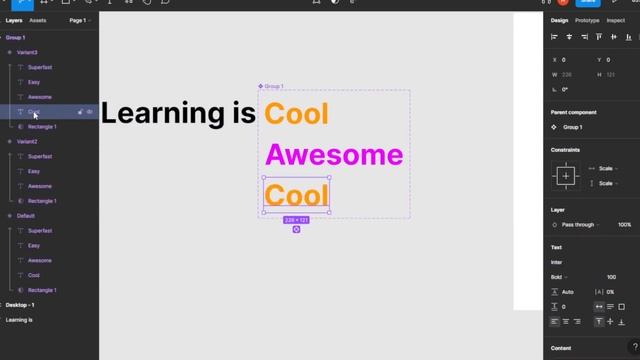This screenshot has width=640, height=360.
Task: Toggle Text align left
Action: coord(554,322)
